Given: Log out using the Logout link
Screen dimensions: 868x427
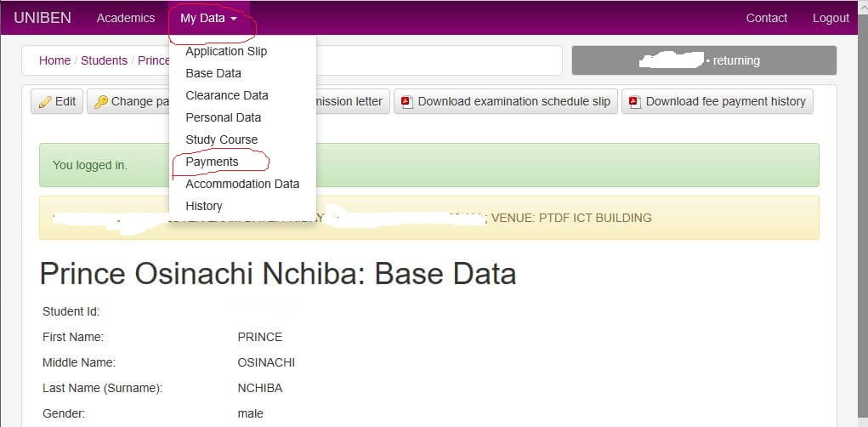Looking at the screenshot, I should click(831, 18).
